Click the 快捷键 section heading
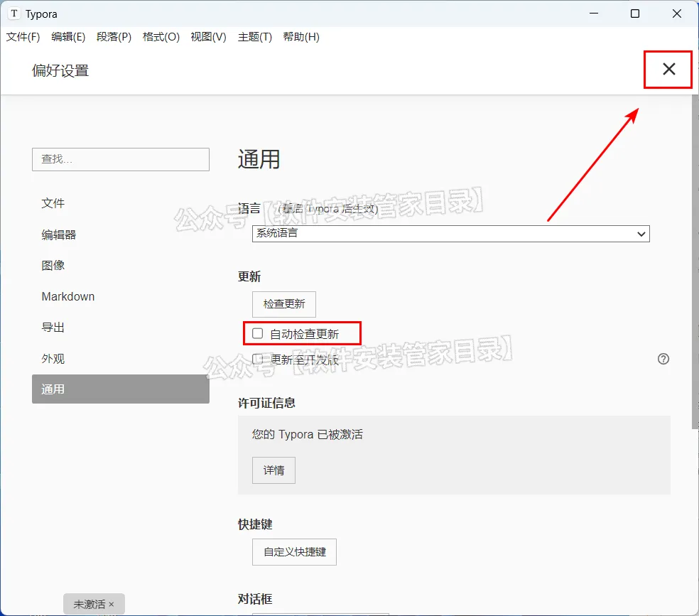 click(255, 524)
